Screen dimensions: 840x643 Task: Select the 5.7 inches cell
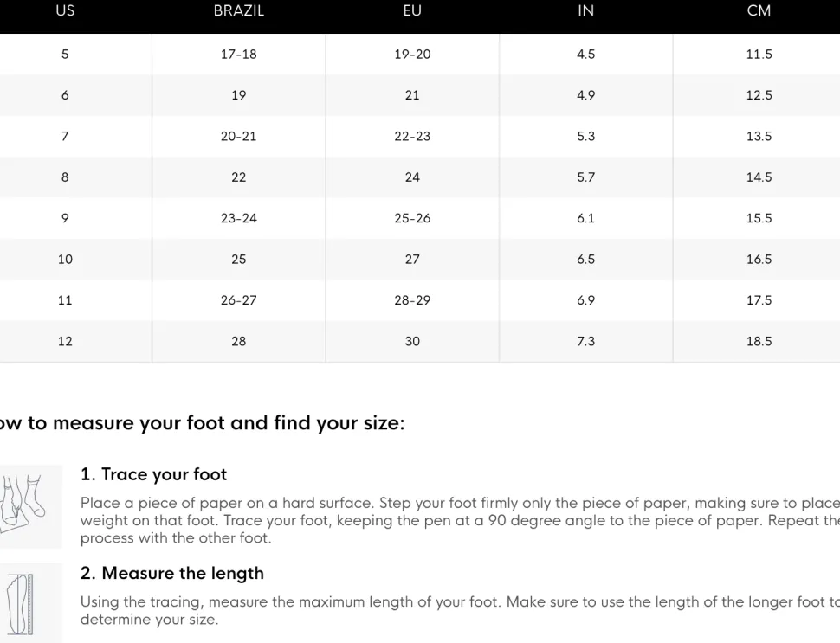pos(585,177)
